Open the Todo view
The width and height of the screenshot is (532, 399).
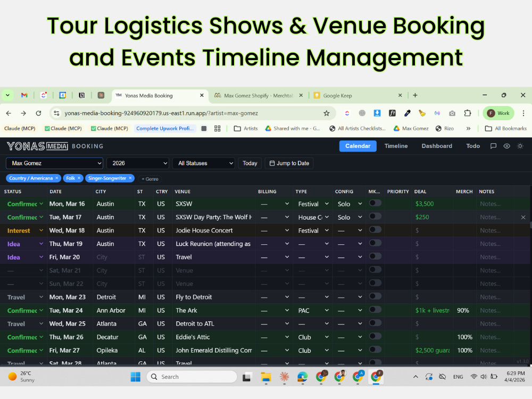tap(472, 146)
